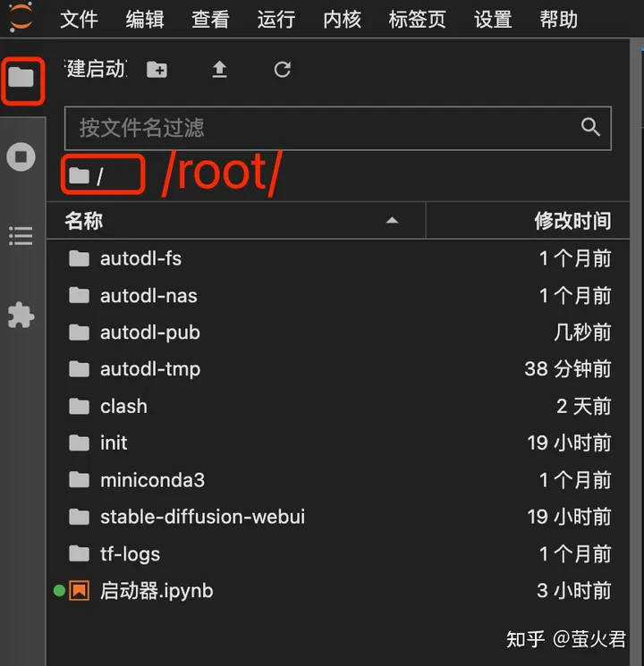Select the tf-logs folder
This screenshot has height=666, width=644.
point(338,554)
